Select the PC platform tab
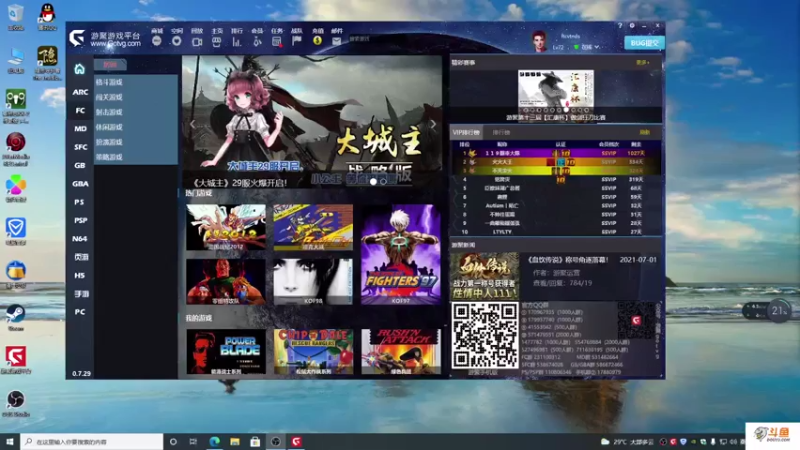 click(80, 312)
